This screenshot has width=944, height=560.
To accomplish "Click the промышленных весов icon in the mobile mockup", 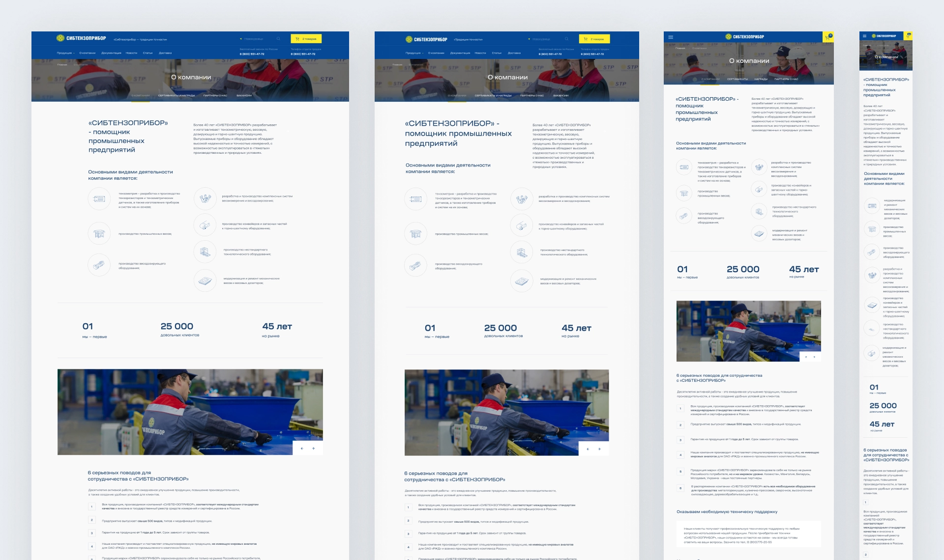I will (x=872, y=229).
